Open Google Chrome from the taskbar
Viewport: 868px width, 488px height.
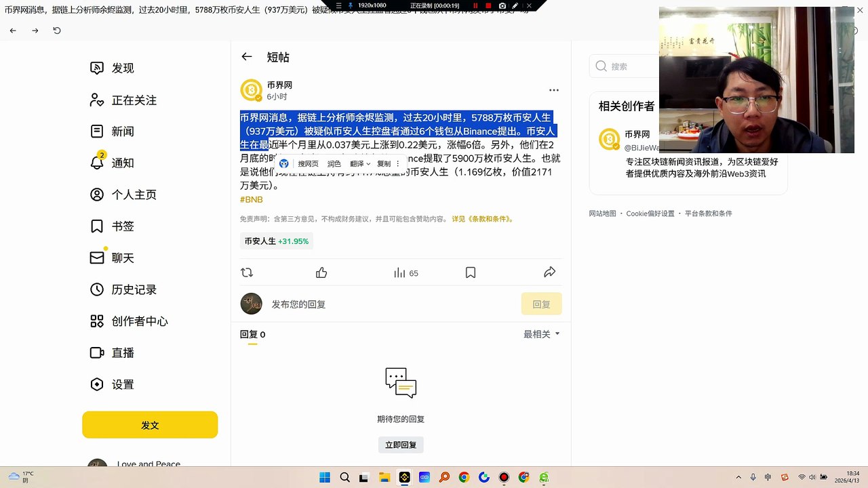tap(464, 477)
